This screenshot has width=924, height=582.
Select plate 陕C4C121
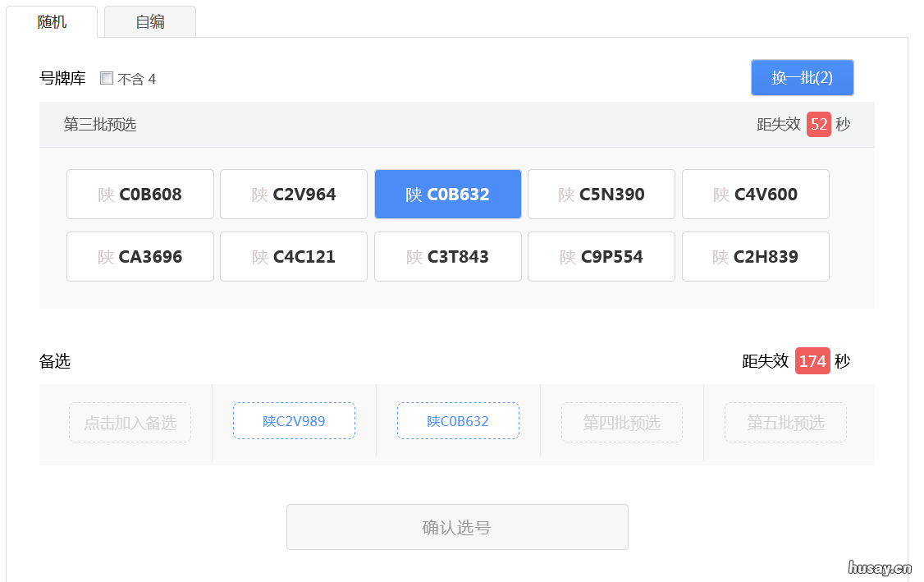tap(293, 256)
